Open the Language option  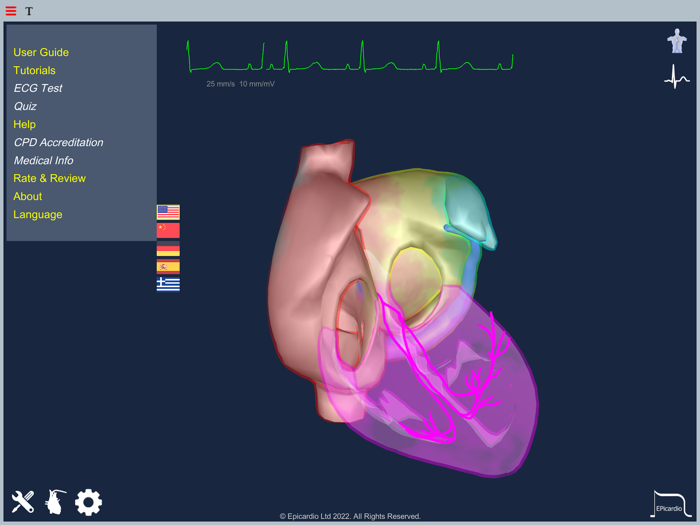(38, 215)
